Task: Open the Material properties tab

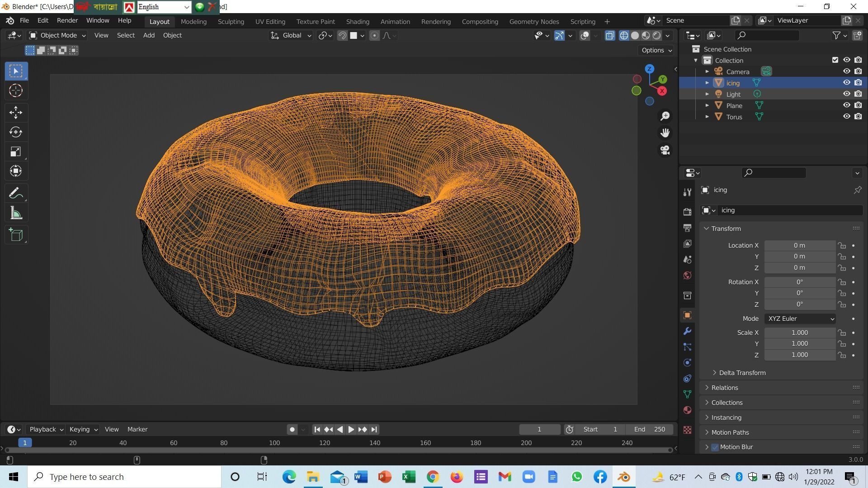Action: (x=687, y=410)
